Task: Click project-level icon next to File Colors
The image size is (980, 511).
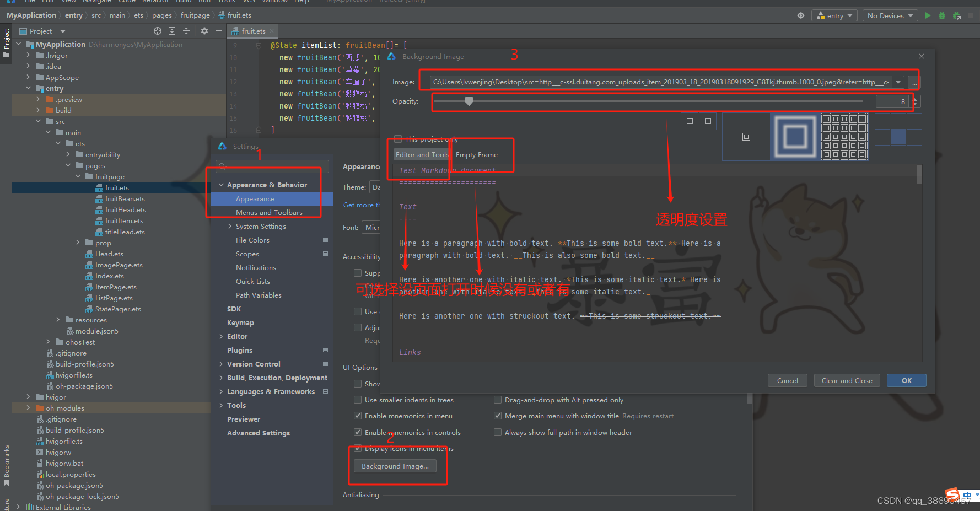Action: pyautogui.click(x=325, y=240)
